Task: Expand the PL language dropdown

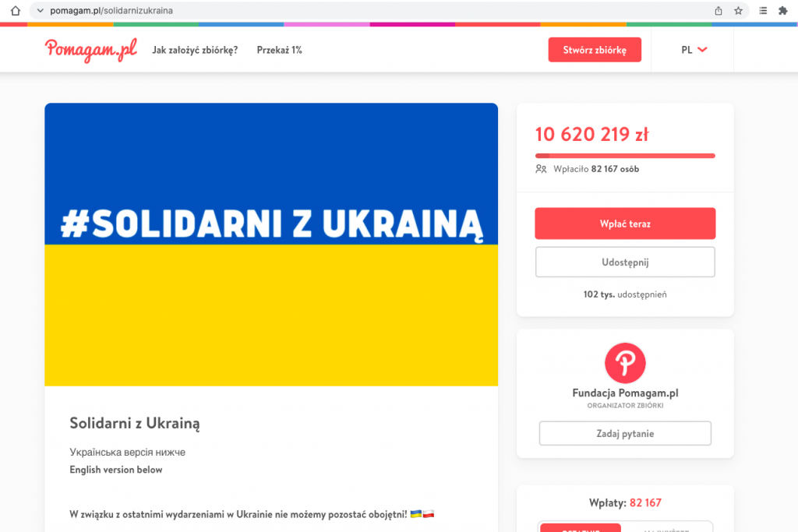Action: click(x=694, y=50)
